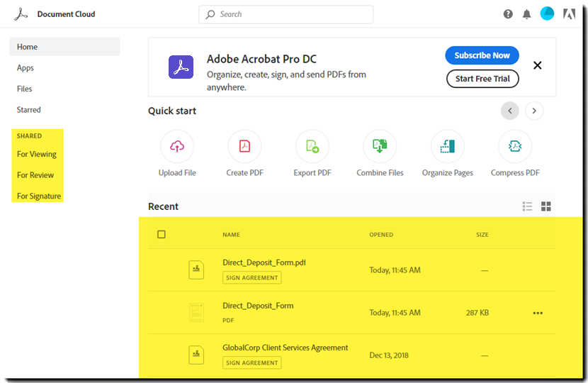
Task: Click the Compress PDF label
Action: 515,173
